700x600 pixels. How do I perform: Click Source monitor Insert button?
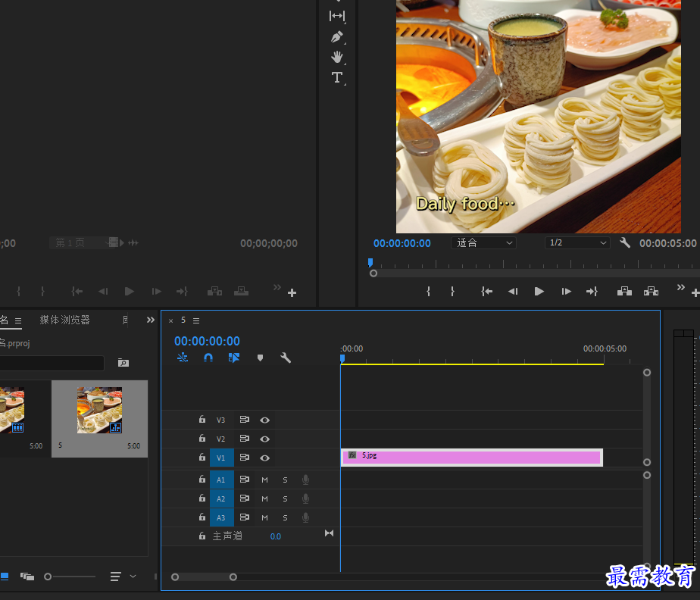(x=214, y=292)
